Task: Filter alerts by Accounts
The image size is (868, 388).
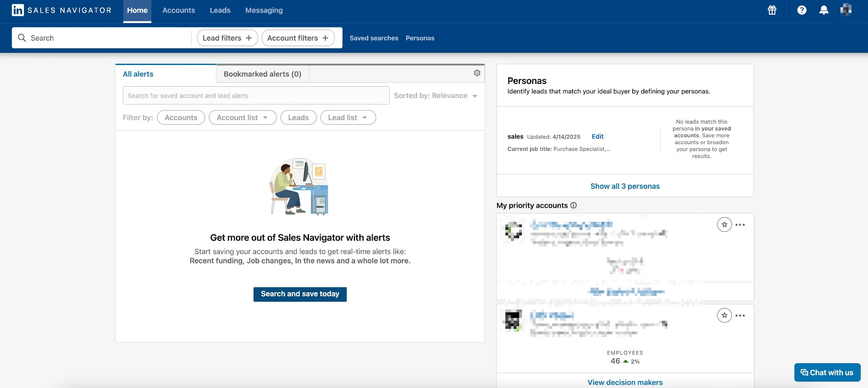Action: coord(181,117)
